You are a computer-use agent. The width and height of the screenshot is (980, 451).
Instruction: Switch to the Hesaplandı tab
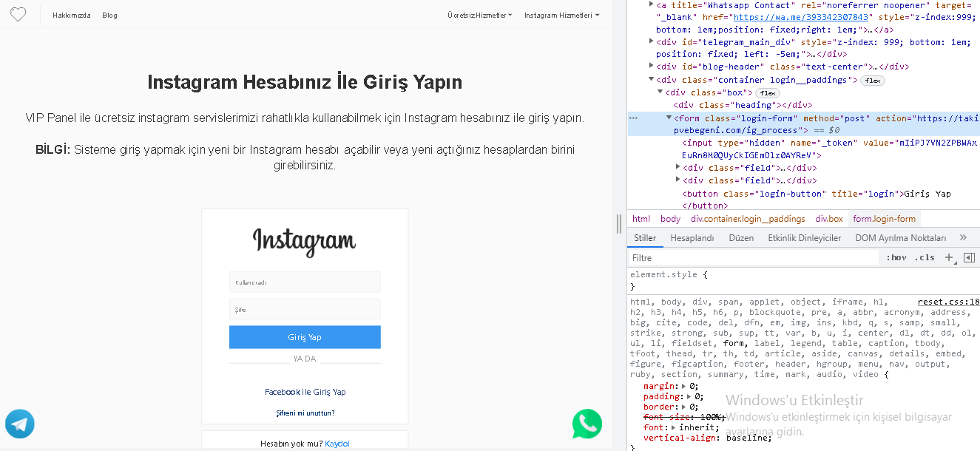coord(692,238)
